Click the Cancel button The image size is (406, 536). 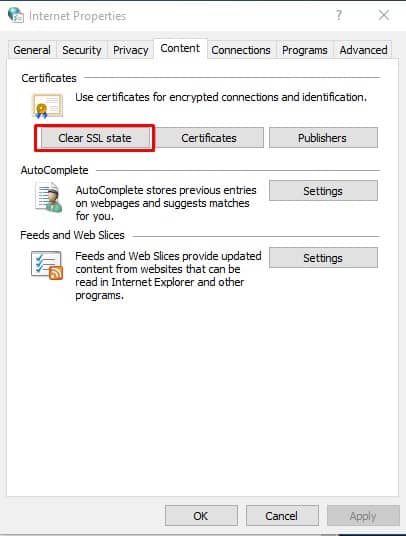[282, 515]
